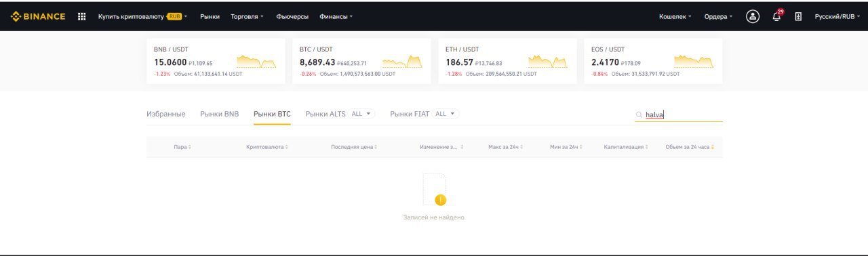Expand Купить криптовалюту RUB dropdown
This screenshot has height=256, width=868.
coord(143,16)
